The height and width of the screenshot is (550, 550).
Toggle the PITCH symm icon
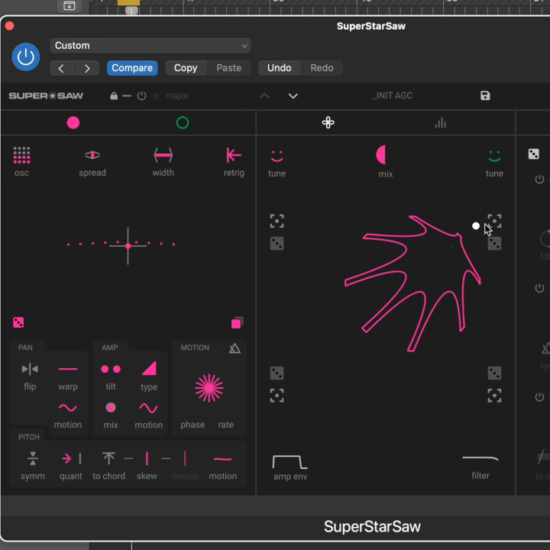pos(33,458)
